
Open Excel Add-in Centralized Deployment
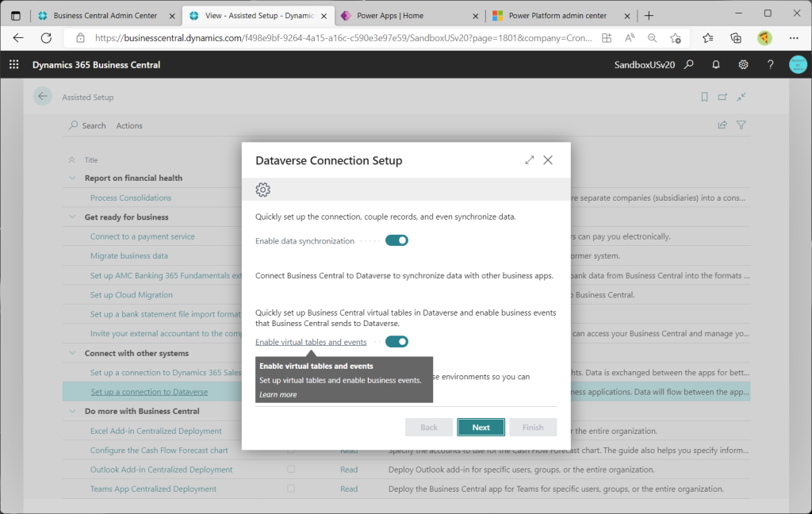click(156, 431)
